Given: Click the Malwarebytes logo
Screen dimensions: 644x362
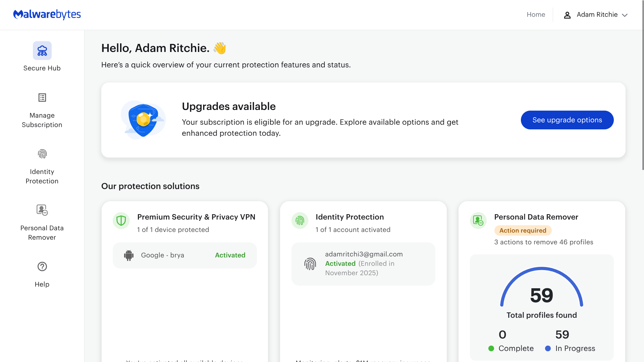Looking at the screenshot, I should tap(47, 14).
